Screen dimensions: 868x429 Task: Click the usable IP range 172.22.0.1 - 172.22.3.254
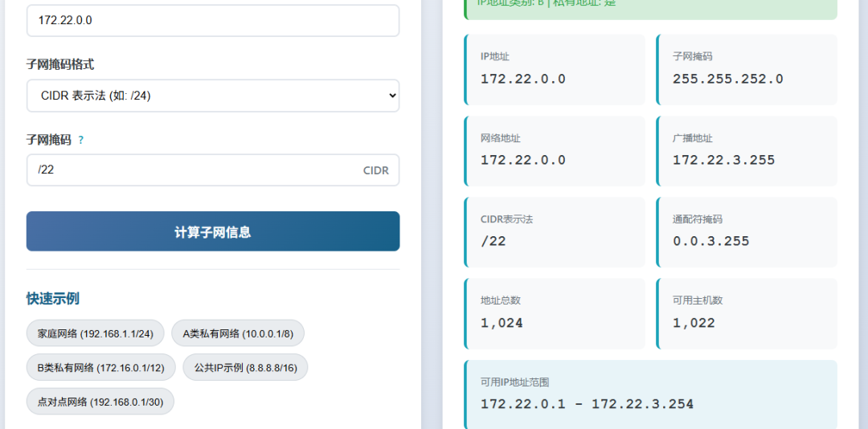coord(587,404)
